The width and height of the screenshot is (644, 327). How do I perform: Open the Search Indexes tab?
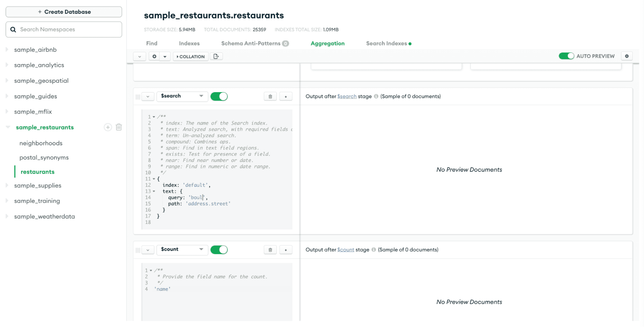pyautogui.click(x=386, y=43)
